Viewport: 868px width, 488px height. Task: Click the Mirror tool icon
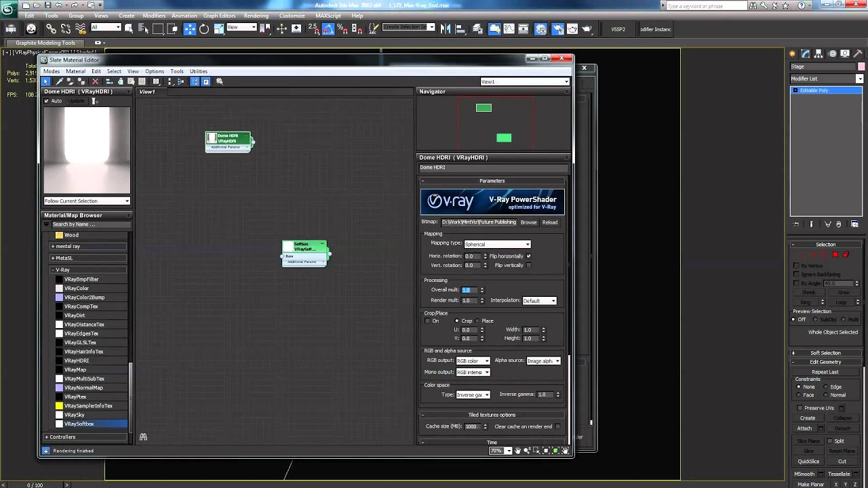[446, 29]
